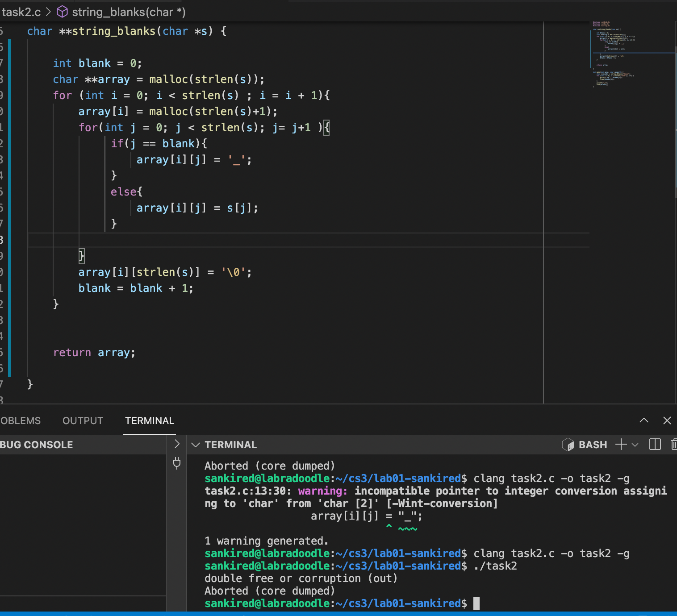Image resolution: width=677 pixels, height=616 pixels.
Task: Place cursor on the 'return array;' line
Action: click(94, 353)
